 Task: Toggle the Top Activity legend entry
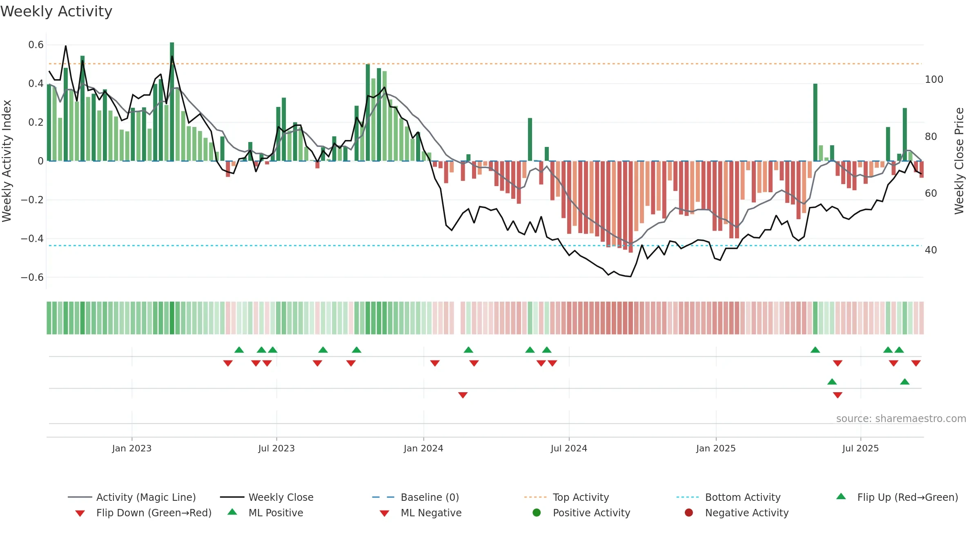click(567, 497)
